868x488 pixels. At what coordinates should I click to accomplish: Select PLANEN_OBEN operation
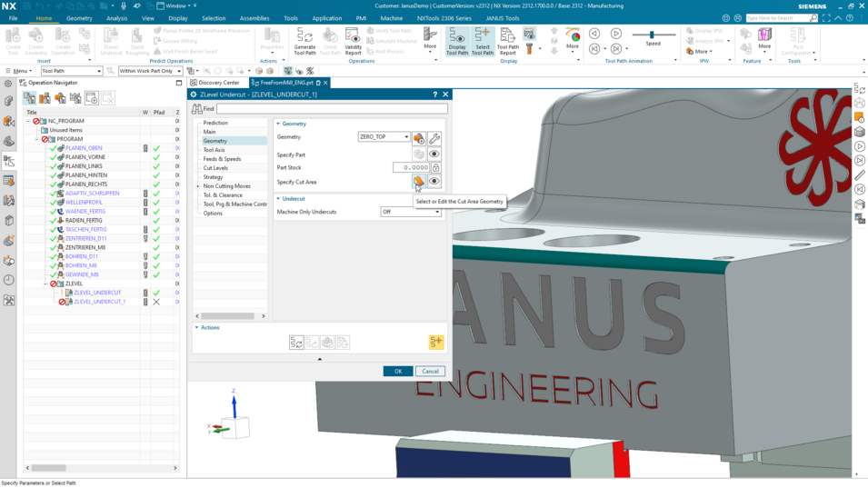point(84,148)
